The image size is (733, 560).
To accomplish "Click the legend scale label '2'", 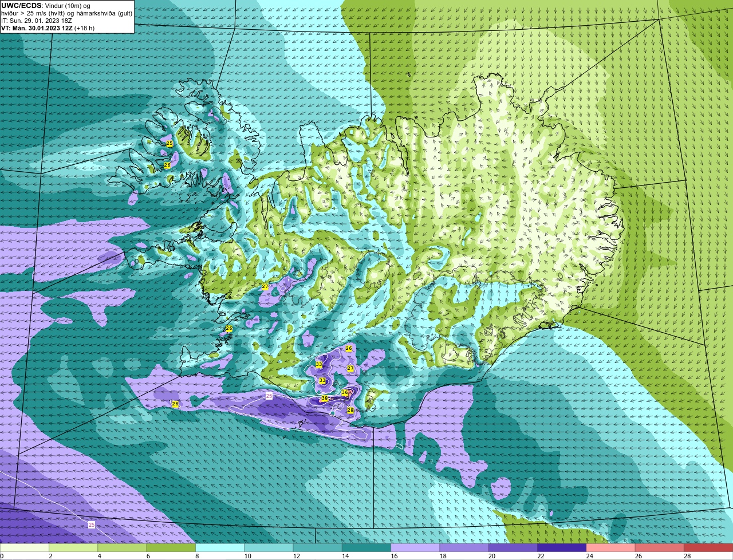I will click(50, 556).
